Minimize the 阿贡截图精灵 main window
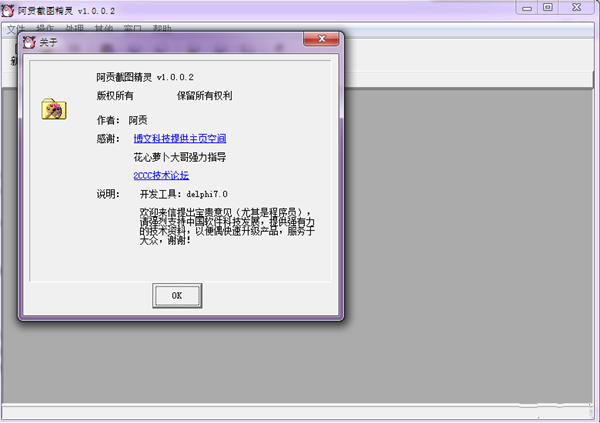This screenshot has width=600, height=423. (x=526, y=8)
